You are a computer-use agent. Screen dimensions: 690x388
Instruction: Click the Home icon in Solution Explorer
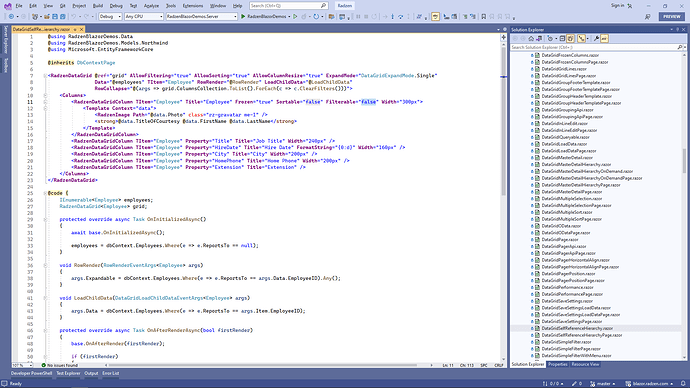(531, 38)
